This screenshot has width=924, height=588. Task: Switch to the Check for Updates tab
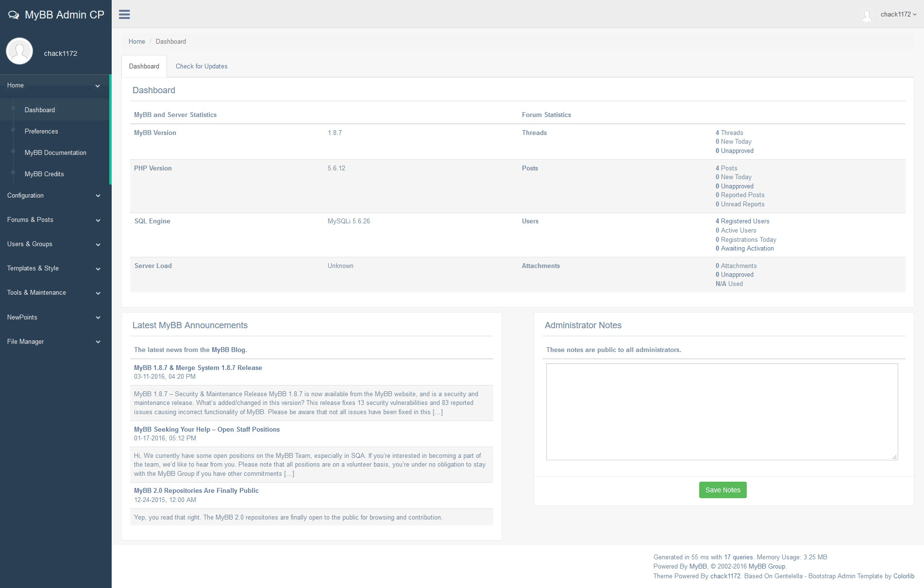tap(202, 67)
